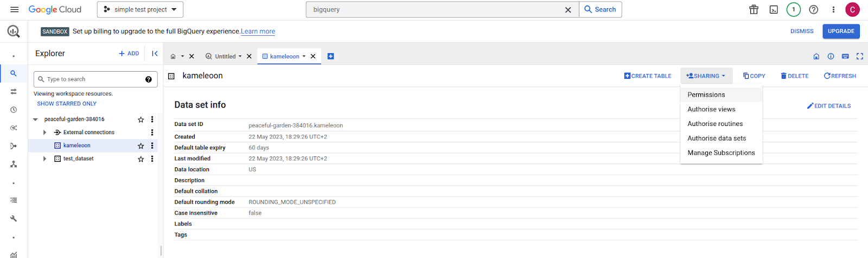868x258 pixels.
Task: Star the peaceful-garden-384016 project
Action: 141,119
